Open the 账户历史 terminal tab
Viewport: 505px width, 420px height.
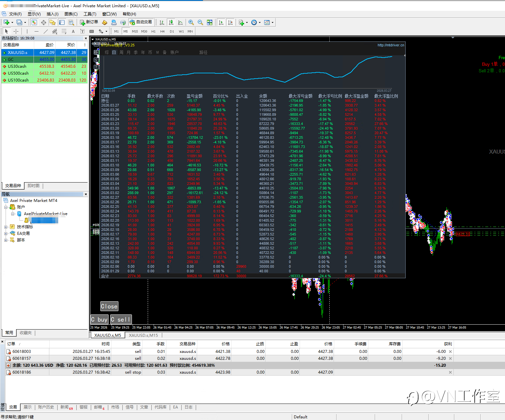point(46,407)
